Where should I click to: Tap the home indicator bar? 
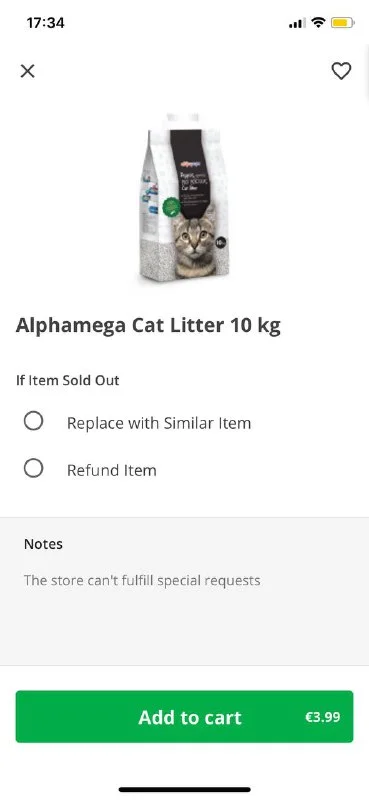click(185, 789)
